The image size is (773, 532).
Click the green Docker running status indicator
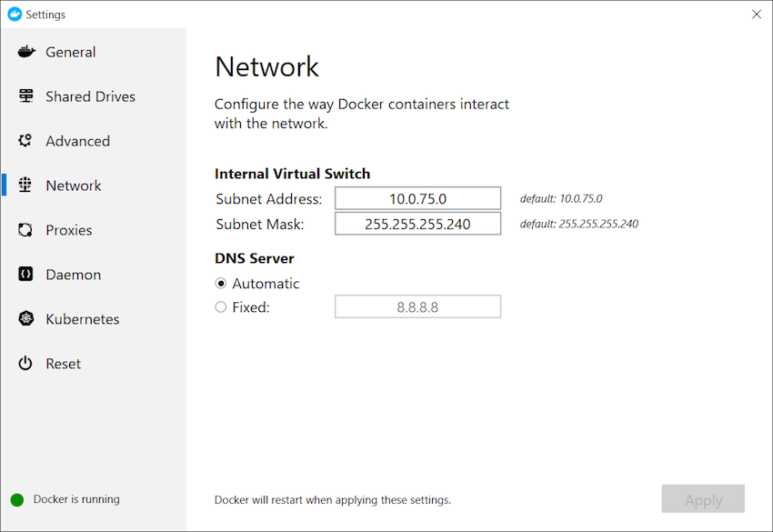point(18,499)
